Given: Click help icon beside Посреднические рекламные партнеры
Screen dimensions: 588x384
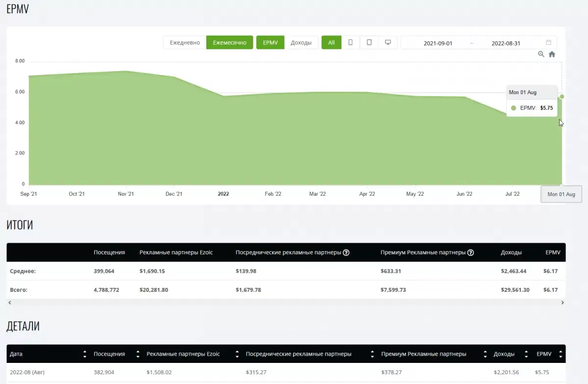Looking at the screenshot, I should click(x=346, y=253).
